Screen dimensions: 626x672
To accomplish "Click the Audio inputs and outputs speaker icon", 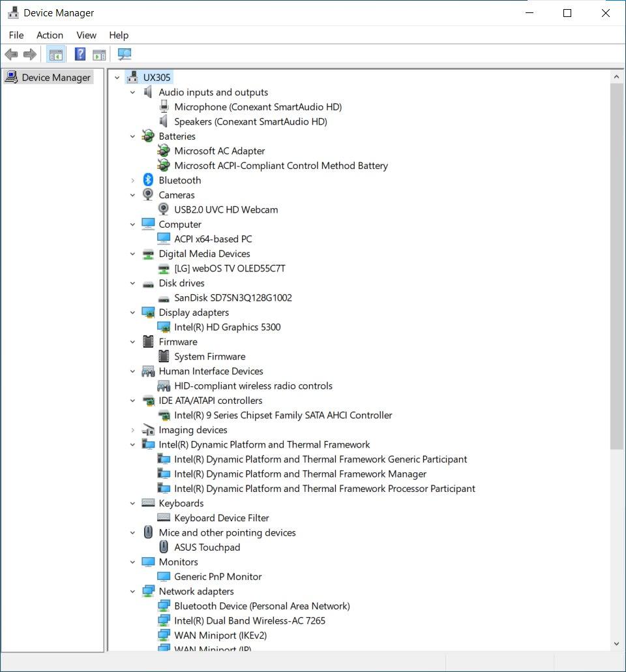I will (x=148, y=92).
